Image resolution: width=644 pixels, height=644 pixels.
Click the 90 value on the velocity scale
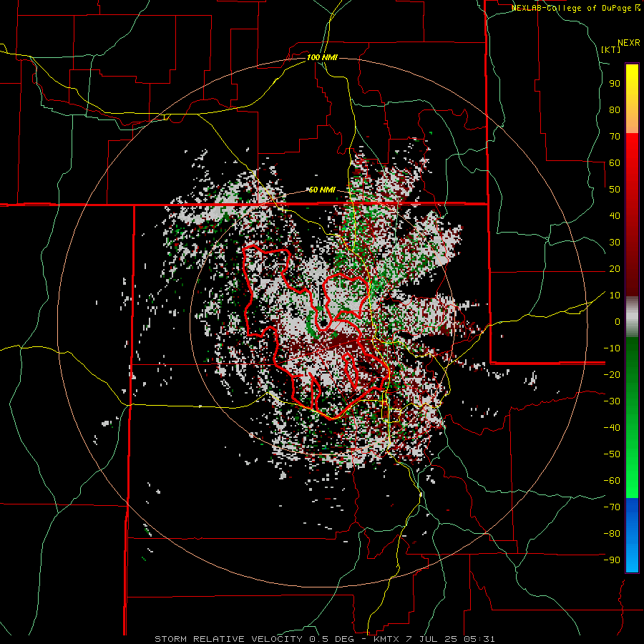615,84
